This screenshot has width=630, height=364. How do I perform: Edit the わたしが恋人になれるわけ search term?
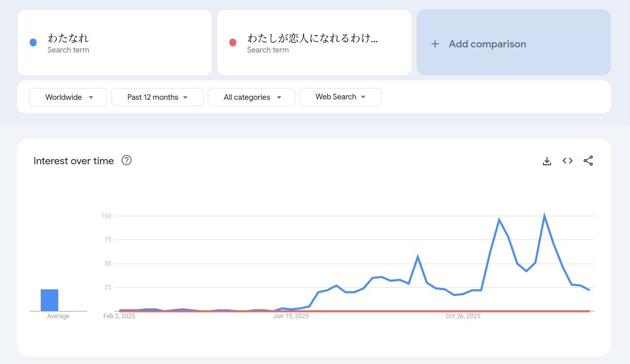[314, 43]
